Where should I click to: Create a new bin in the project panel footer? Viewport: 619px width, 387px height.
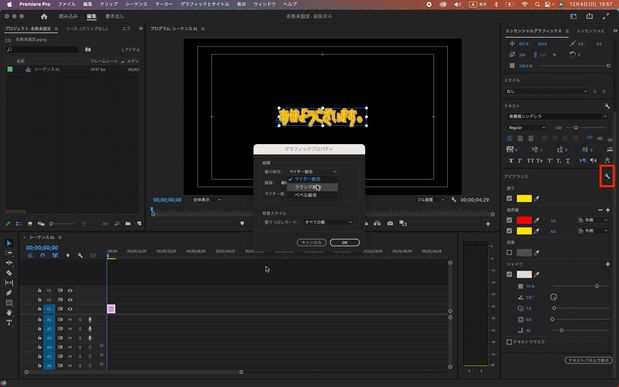[x=128, y=224]
